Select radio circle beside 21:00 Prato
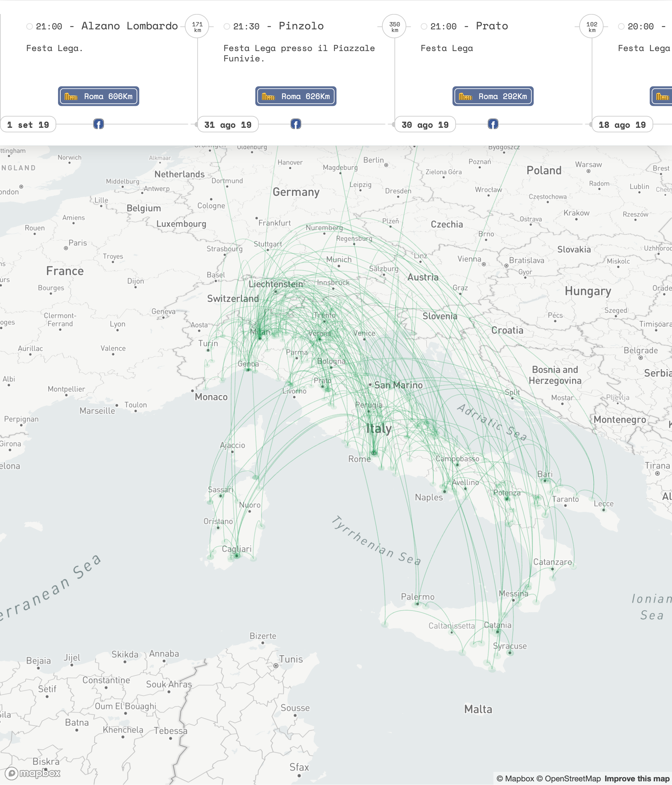 click(424, 26)
